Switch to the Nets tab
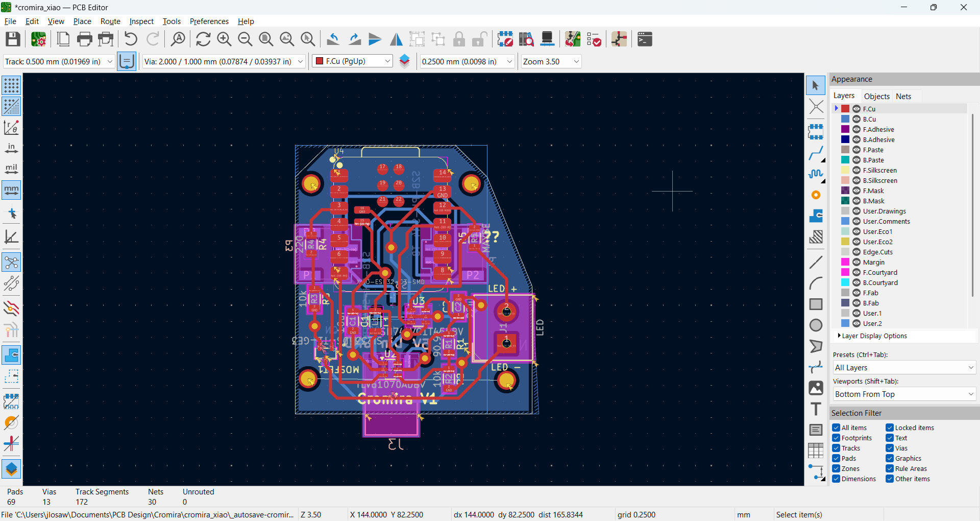The height and width of the screenshot is (521, 980). 903,96
